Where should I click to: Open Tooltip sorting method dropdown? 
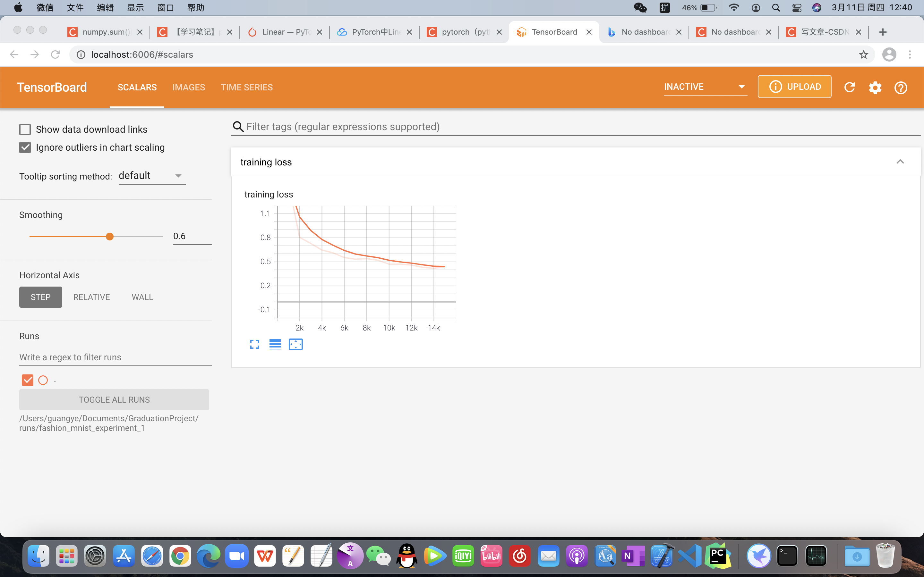click(151, 176)
